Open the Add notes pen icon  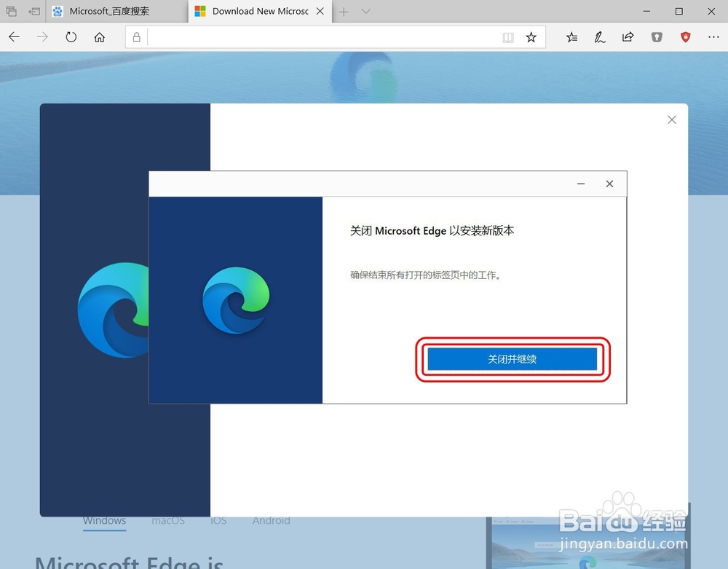tap(600, 37)
